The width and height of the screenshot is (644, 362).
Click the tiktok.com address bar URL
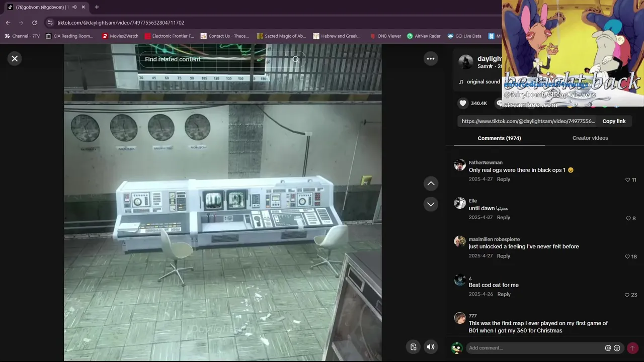click(121, 23)
